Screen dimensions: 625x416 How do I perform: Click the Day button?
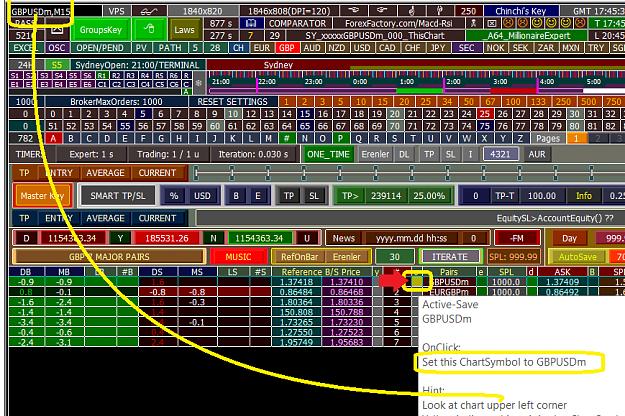[569, 238]
